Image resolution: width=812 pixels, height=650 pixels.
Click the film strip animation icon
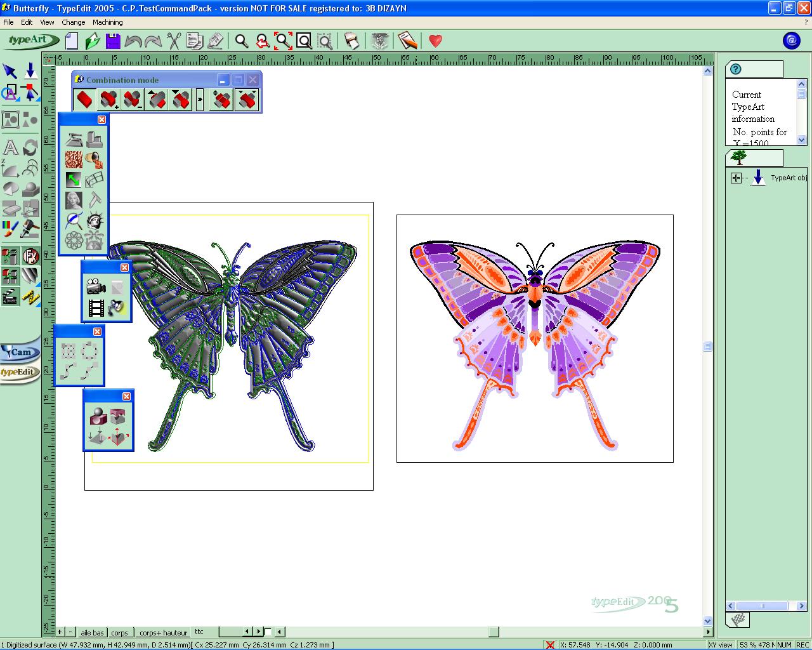click(x=96, y=308)
